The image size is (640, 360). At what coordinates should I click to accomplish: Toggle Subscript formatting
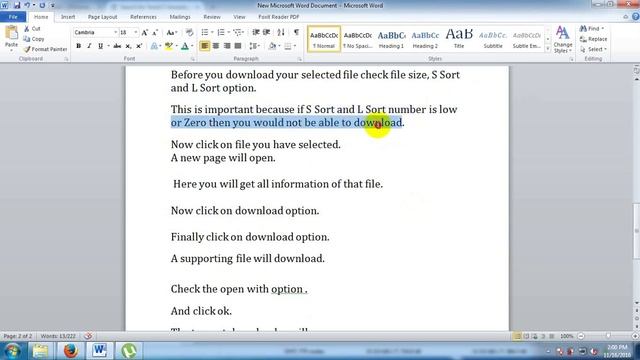pos(128,46)
